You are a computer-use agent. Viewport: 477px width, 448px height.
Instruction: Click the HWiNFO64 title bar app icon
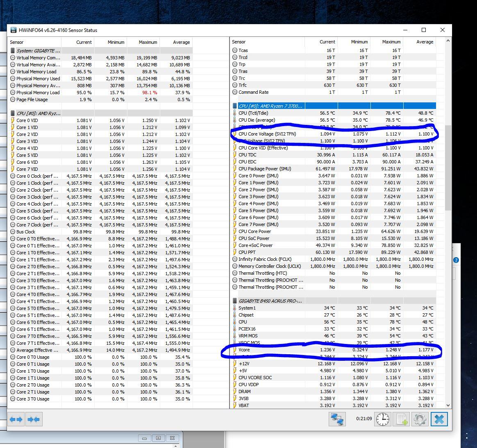pyautogui.click(x=14, y=30)
